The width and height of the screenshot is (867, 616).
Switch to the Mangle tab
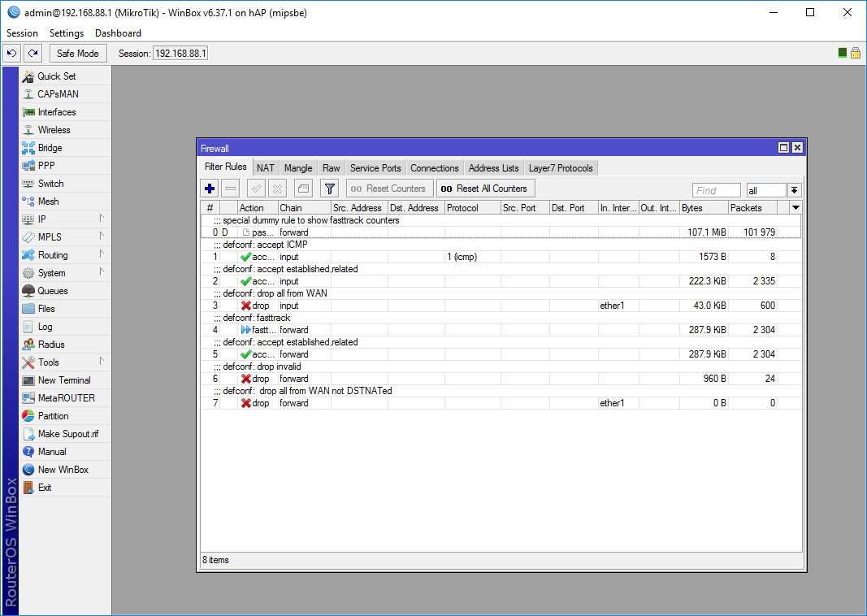click(x=298, y=168)
